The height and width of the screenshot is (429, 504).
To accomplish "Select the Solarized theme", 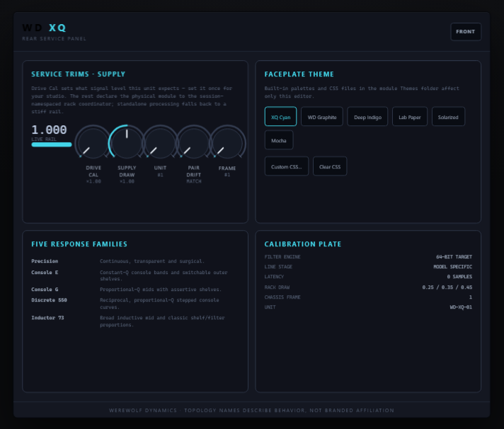I will (448, 116).
